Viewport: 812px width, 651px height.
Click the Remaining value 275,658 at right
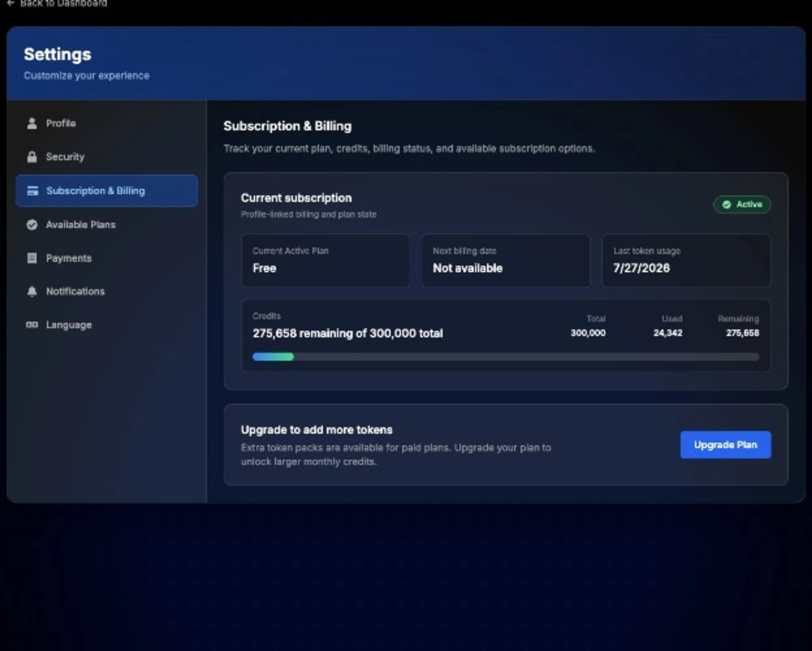coord(742,333)
